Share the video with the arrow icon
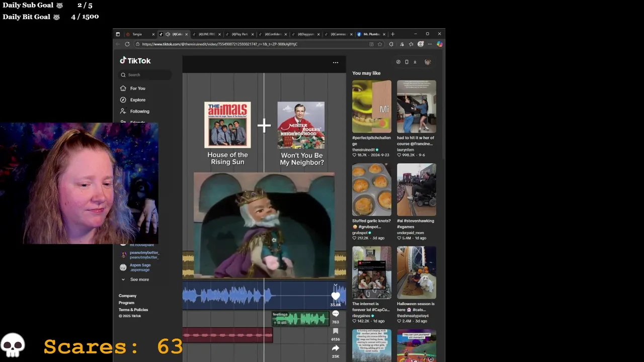Image resolution: width=644 pixels, height=362 pixels. click(x=336, y=348)
